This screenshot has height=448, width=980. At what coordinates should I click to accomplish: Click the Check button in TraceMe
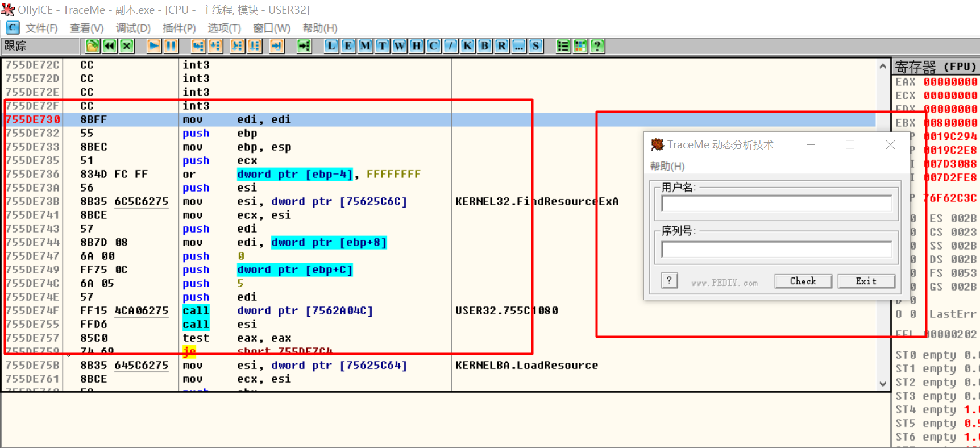point(803,281)
